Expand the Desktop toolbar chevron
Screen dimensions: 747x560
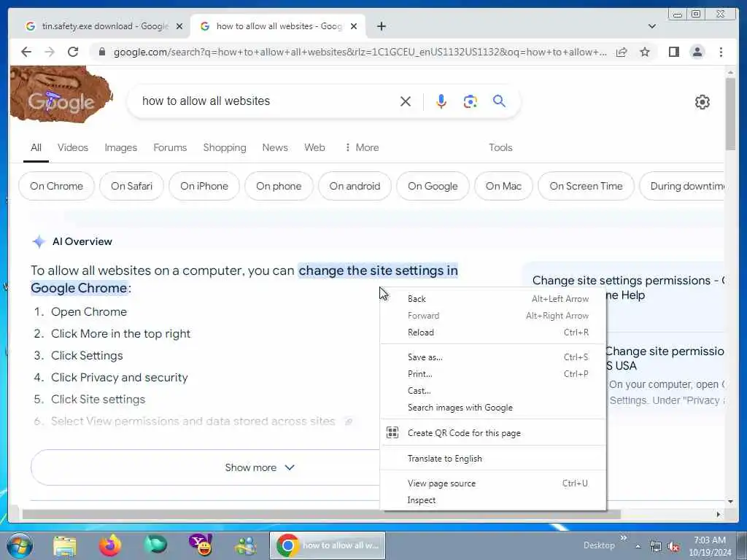(x=624, y=538)
